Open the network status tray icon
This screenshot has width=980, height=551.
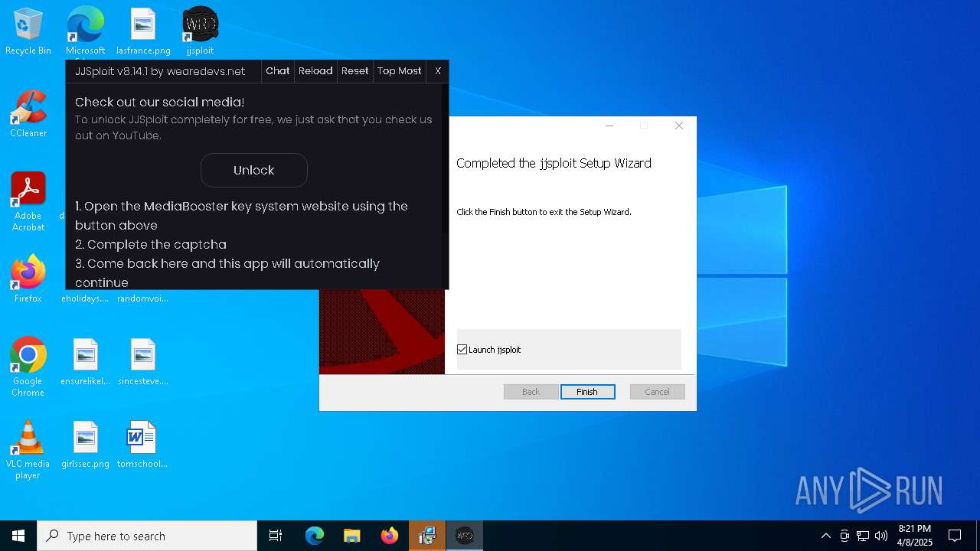pyautogui.click(x=863, y=536)
